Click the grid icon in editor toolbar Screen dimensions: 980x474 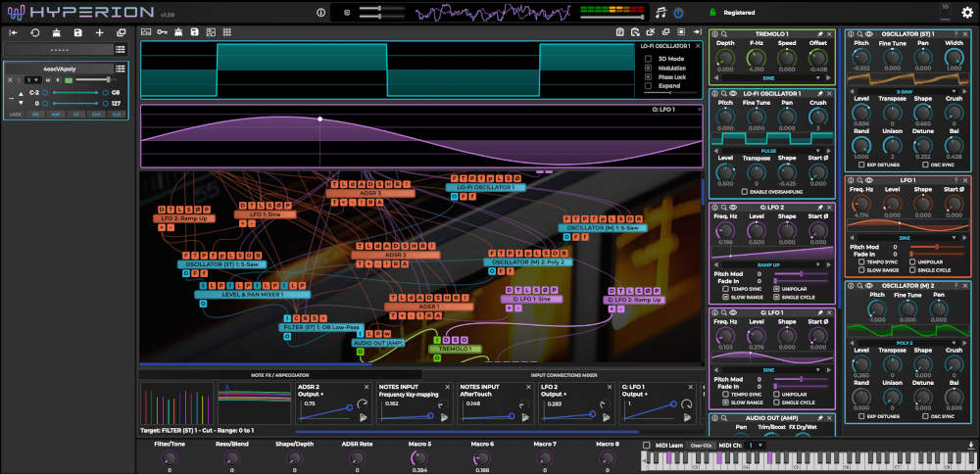coord(226,32)
